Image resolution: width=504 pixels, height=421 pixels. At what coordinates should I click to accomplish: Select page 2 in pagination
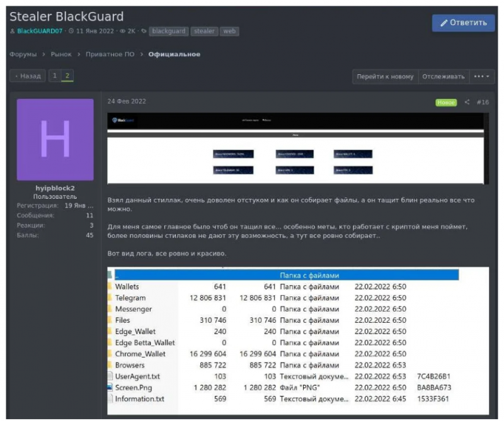click(67, 76)
